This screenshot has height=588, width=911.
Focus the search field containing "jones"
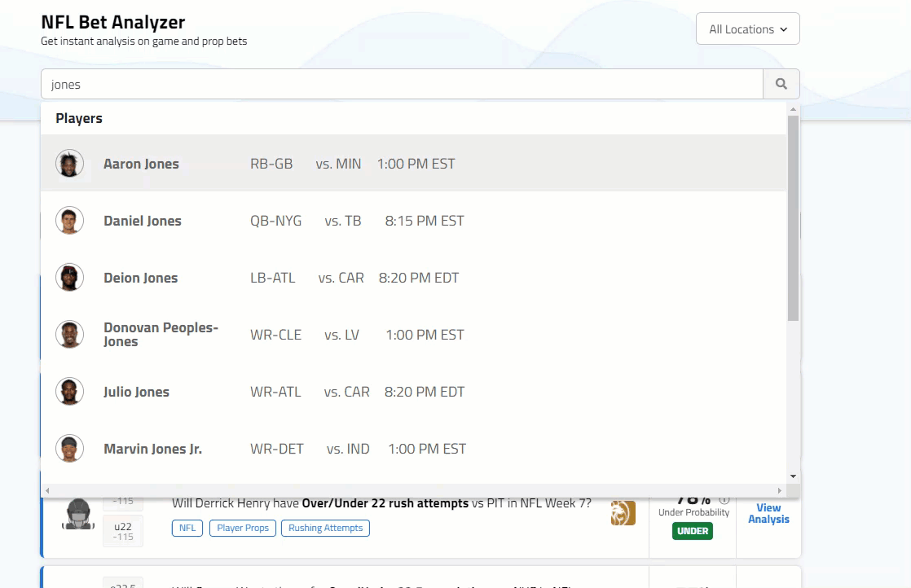coord(402,84)
